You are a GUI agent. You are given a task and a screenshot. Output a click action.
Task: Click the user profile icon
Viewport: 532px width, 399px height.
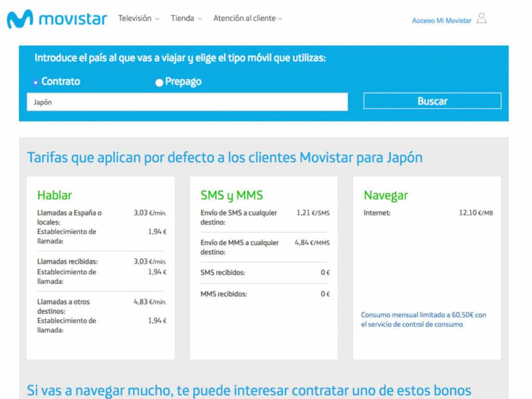(x=482, y=18)
